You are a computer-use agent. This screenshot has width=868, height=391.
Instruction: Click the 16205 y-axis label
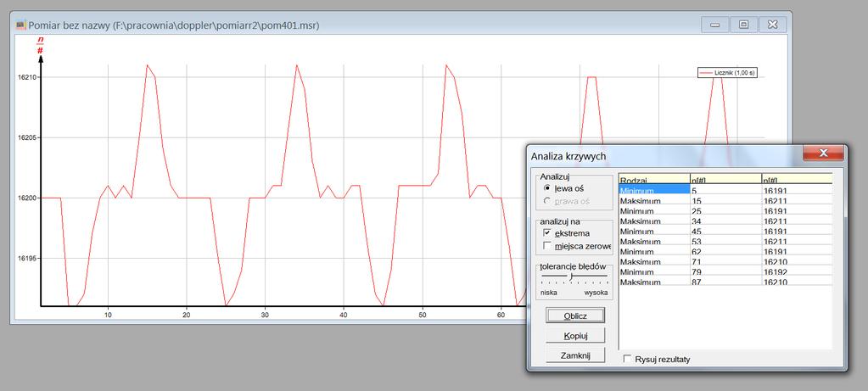[x=26, y=137]
